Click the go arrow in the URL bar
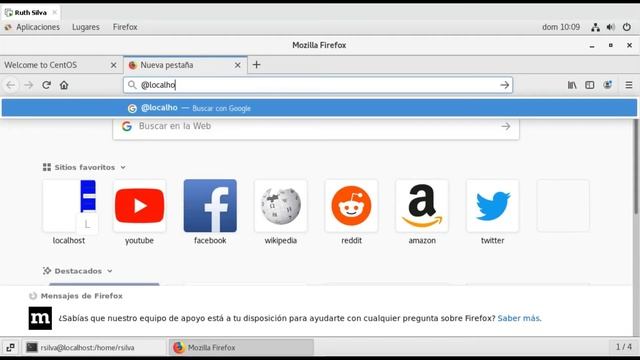 tap(504, 85)
